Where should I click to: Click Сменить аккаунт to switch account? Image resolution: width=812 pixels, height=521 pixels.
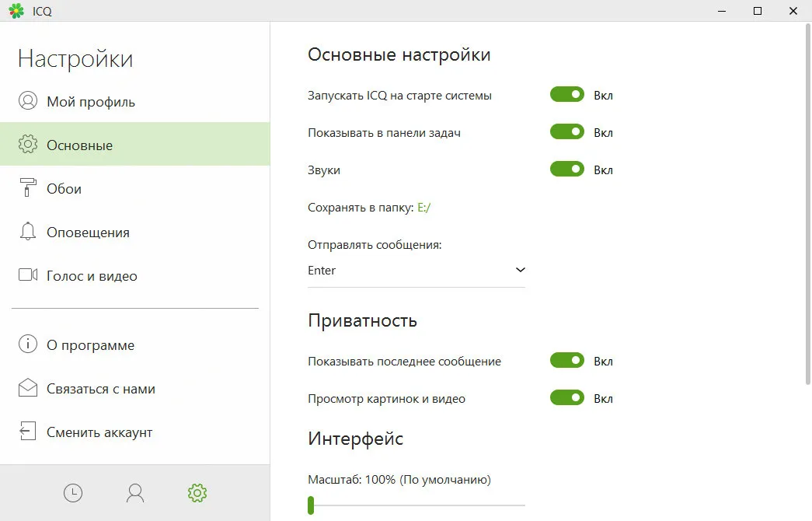point(134,432)
